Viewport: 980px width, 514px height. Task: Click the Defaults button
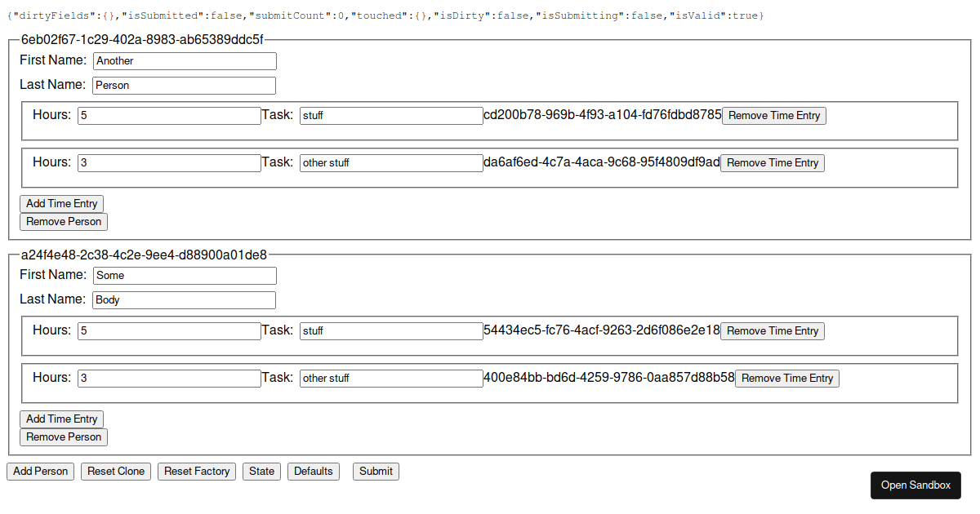point(313,471)
